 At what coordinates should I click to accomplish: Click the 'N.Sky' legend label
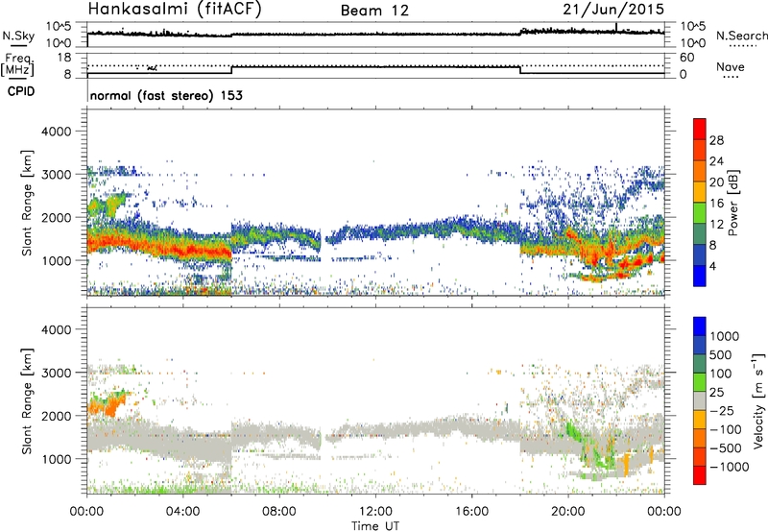pyautogui.click(x=18, y=36)
